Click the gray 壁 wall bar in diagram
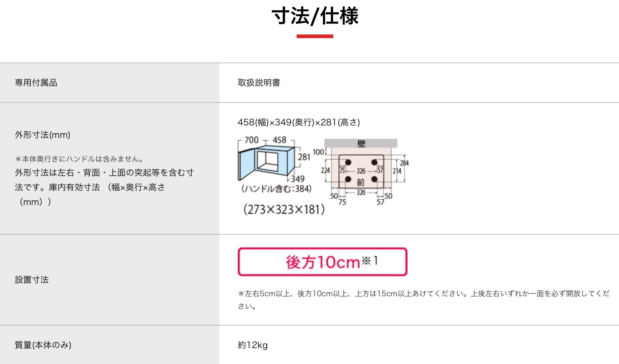This screenshot has width=619, height=364. [361, 143]
